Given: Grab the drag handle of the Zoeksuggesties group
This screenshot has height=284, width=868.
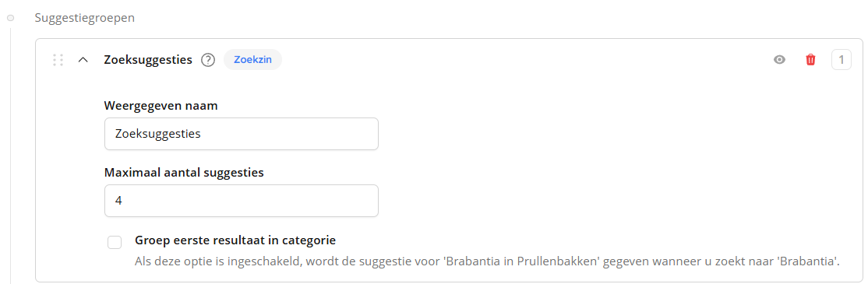Looking at the screenshot, I should click(58, 60).
